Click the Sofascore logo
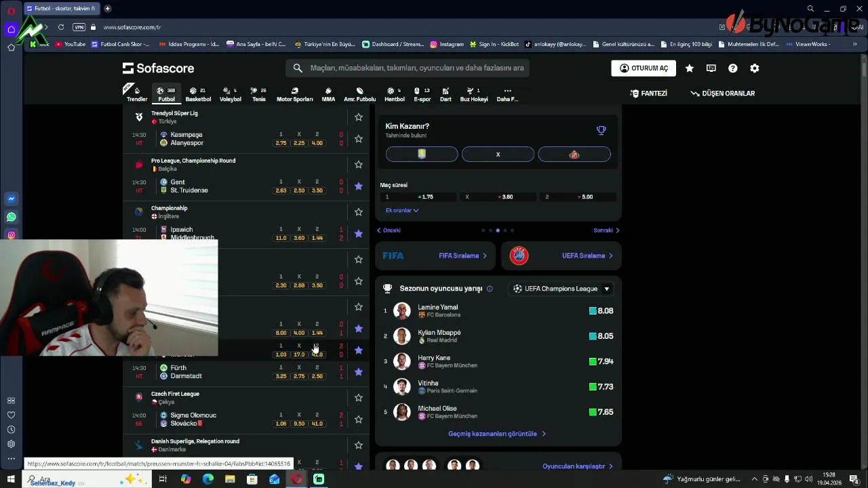Image resolution: width=868 pixels, height=488 pixels. [x=158, y=68]
